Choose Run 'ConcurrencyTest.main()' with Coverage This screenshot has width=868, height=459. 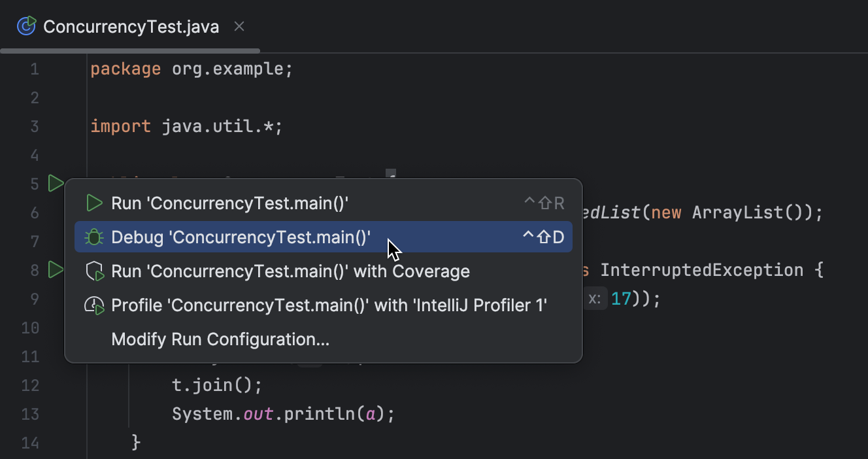[x=290, y=271]
